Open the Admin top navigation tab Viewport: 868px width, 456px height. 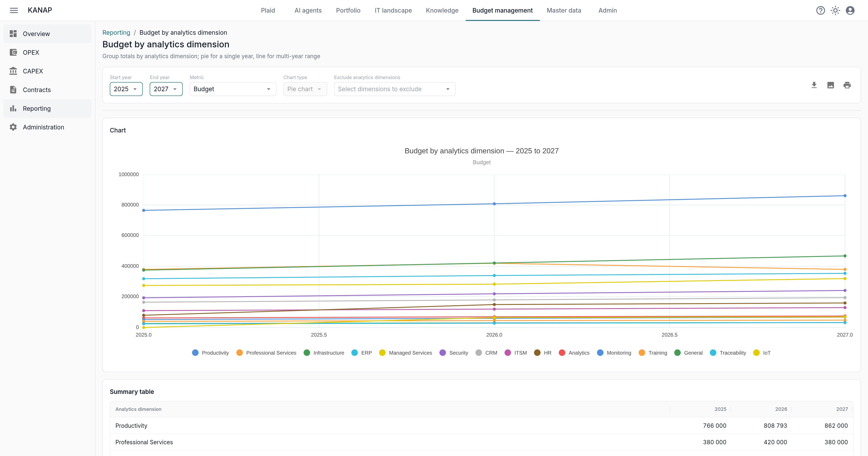608,10
